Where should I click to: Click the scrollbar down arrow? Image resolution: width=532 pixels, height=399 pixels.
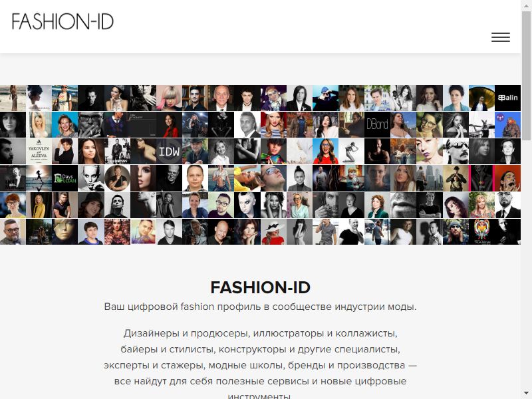526,393
